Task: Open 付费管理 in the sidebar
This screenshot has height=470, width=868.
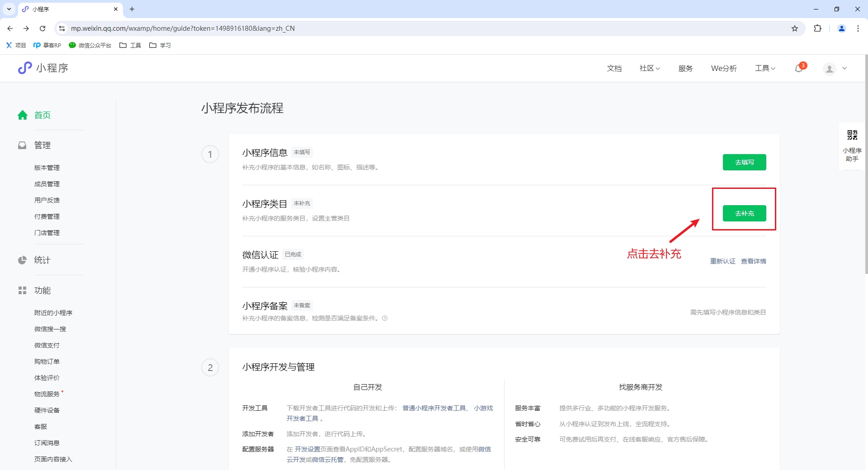Action: click(x=47, y=216)
